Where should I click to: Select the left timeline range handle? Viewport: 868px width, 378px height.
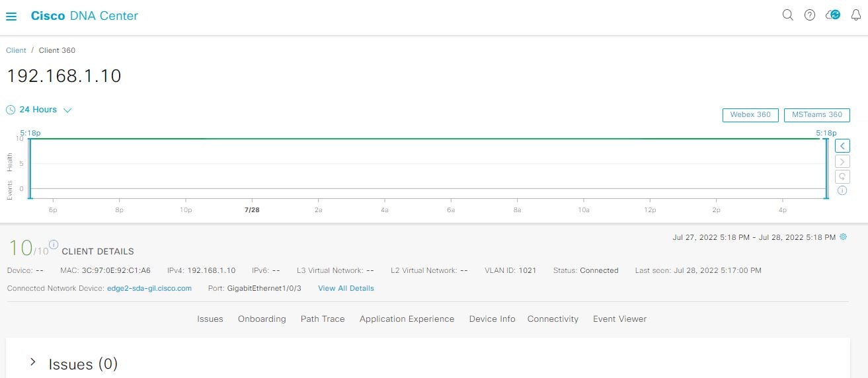pyautogui.click(x=30, y=167)
